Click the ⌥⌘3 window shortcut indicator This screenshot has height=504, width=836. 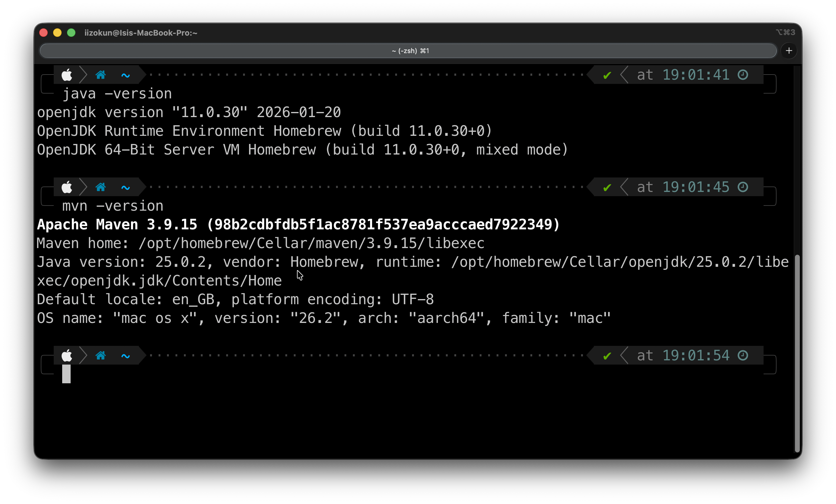pyautogui.click(x=785, y=32)
